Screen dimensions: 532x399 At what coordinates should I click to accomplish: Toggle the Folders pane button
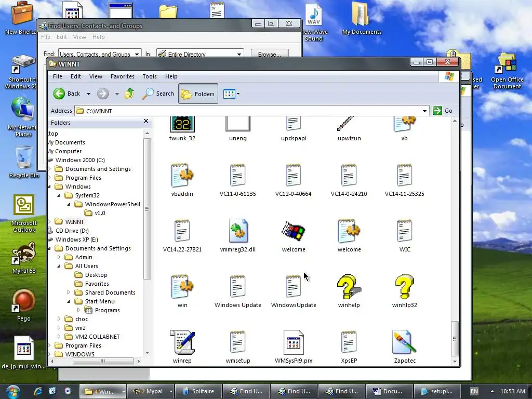click(198, 94)
